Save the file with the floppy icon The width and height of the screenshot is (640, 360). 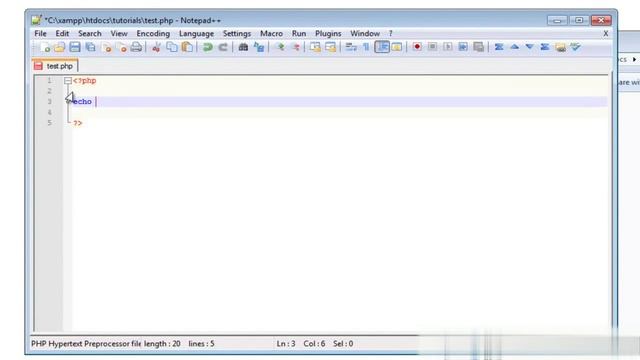(75, 47)
